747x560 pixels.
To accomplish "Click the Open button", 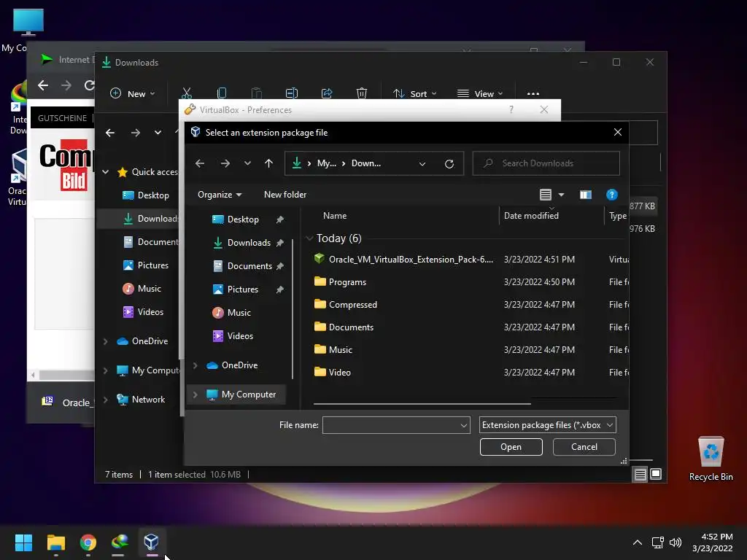I will point(511,447).
